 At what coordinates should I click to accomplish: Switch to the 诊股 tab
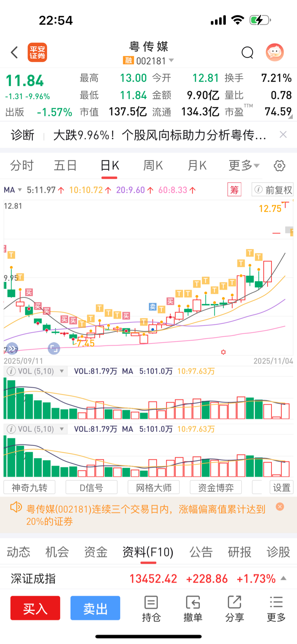pos(278,552)
